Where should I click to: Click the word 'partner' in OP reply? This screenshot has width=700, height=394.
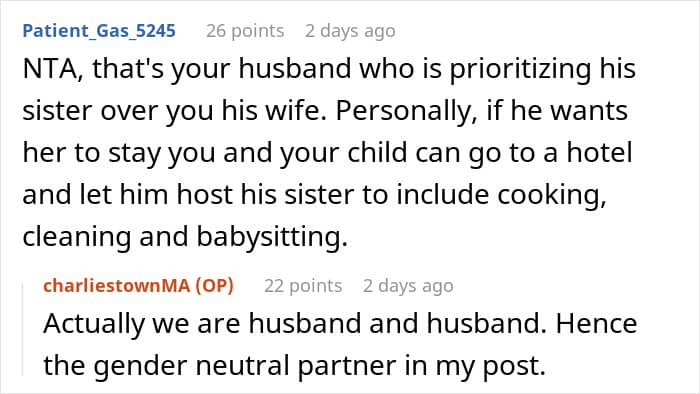tap(347, 367)
